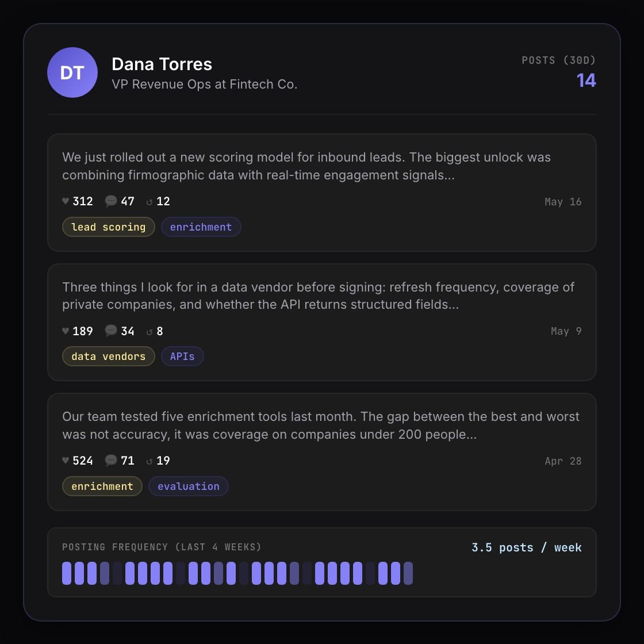
Task: Click 'POSTING FREQUENCY (LAST 4 WEEKS)' label
Action: coord(162,547)
